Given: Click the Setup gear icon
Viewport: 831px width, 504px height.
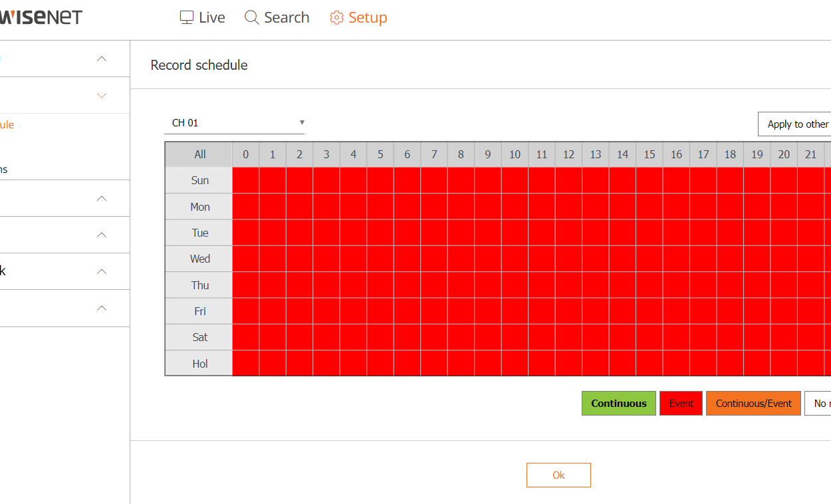Looking at the screenshot, I should pos(337,17).
